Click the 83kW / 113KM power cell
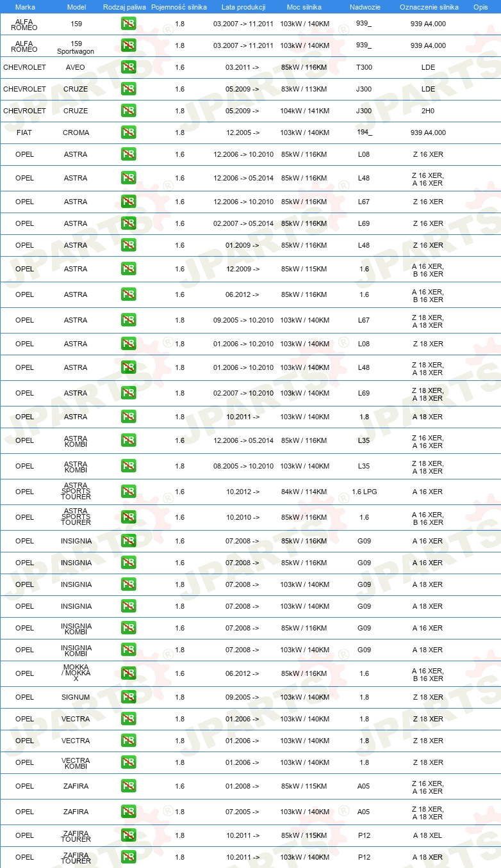The width and height of the screenshot is (501, 868). (x=304, y=89)
